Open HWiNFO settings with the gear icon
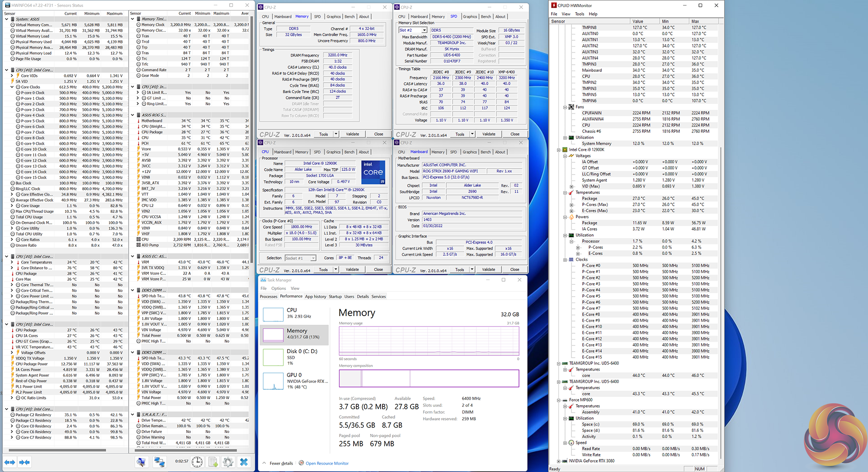The width and height of the screenshot is (868, 472). coord(228,462)
